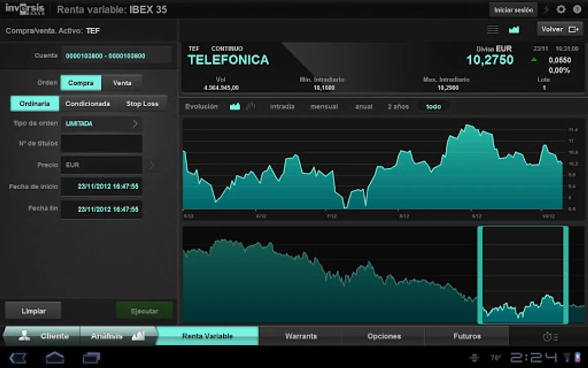Tap the Android home icon
Viewport: 588px width, 368px height.
55,358
